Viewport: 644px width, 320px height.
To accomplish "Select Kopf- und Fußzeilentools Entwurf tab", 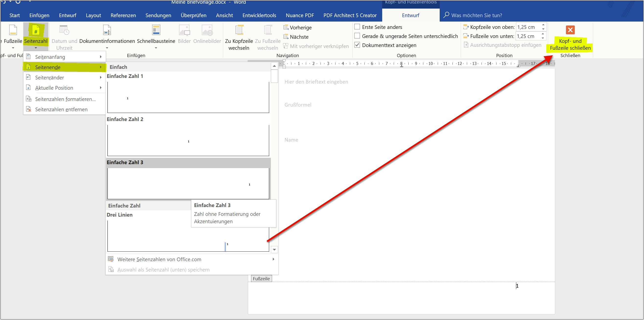I will 411,15.
